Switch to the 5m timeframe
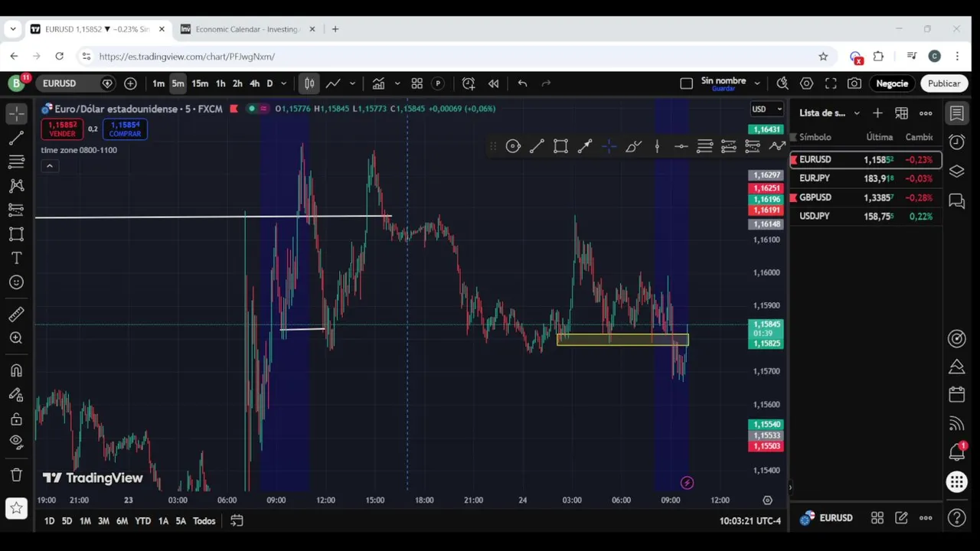This screenshot has height=551, width=980. click(x=178, y=83)
